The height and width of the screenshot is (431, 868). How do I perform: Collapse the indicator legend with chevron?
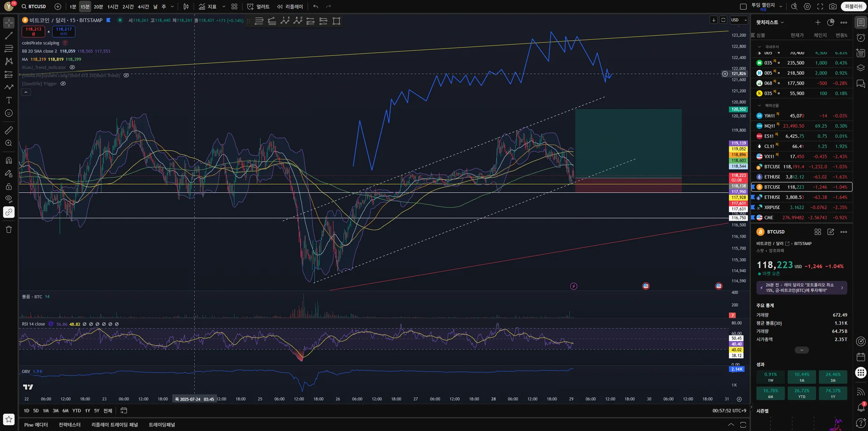tap(26, 92)
